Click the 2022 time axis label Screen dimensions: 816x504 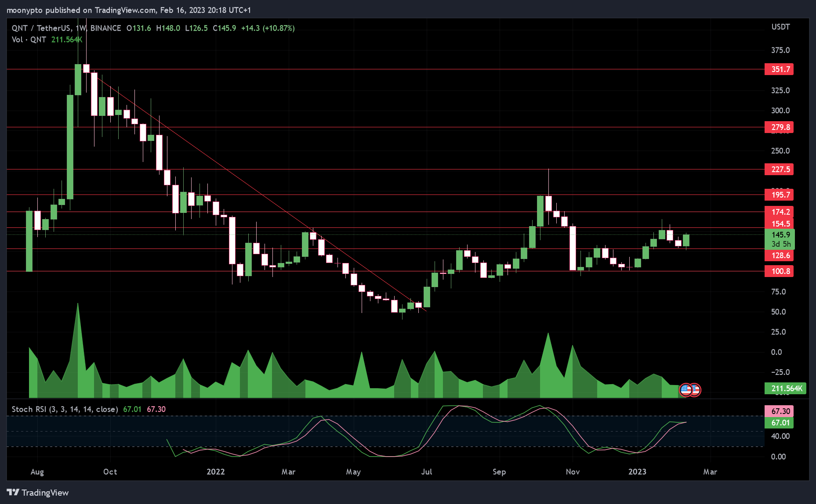216,472
